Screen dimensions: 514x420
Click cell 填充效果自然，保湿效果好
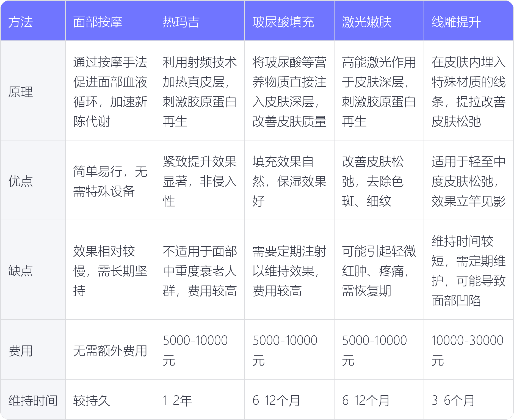(289, 180)
